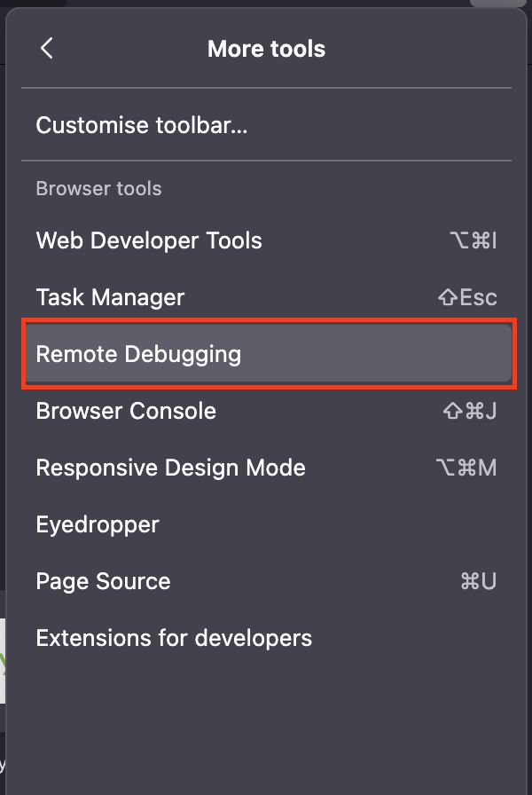Click the separator line under the More tools header
532x795 pixels.
[x=266, y=88]
